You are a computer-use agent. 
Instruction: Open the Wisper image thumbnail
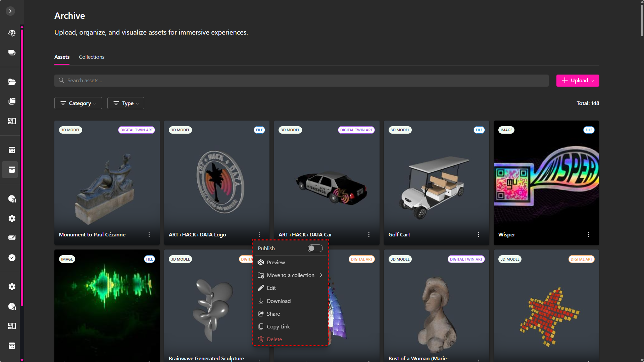(x=546, y=178)
